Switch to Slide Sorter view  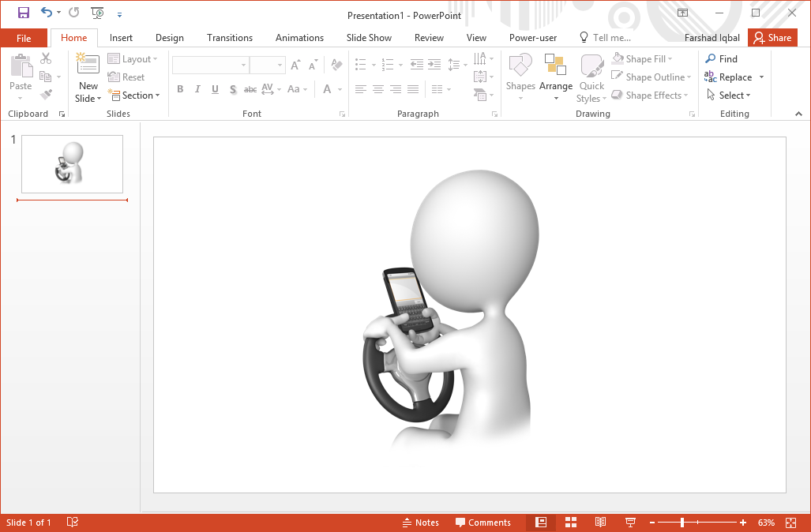pos(570,522)
